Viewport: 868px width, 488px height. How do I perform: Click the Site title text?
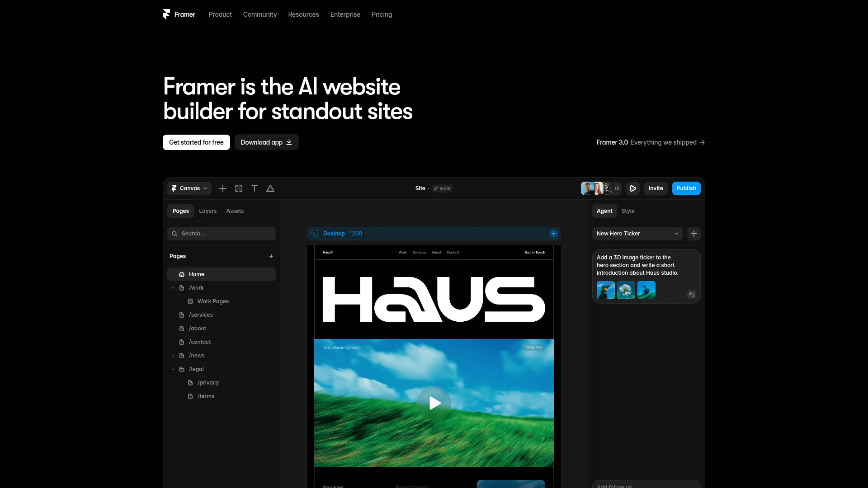(420, 188)
